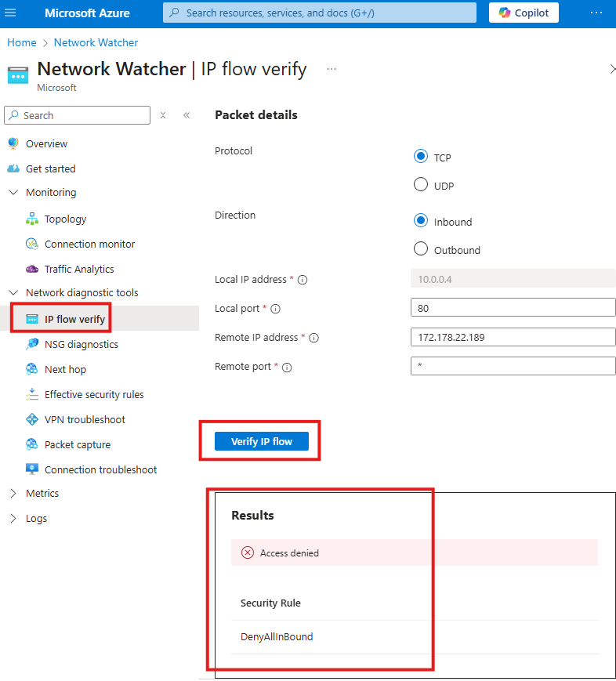616x681 pixels.
Task: Show Local port info tooltip
Action: click(275, 309)
